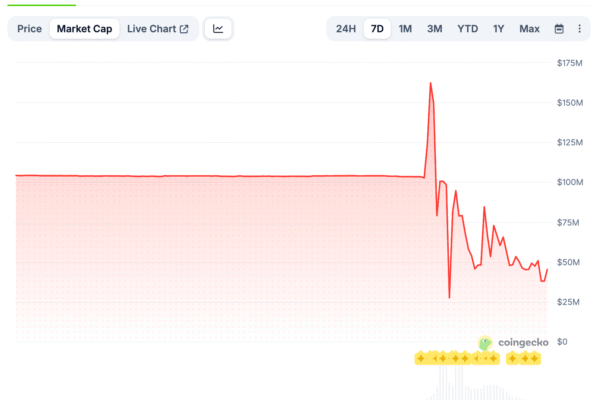Viewport: 600px width, 400px height.
Task: Open the three-dot more options menu
Action: [x=579, y=29]
